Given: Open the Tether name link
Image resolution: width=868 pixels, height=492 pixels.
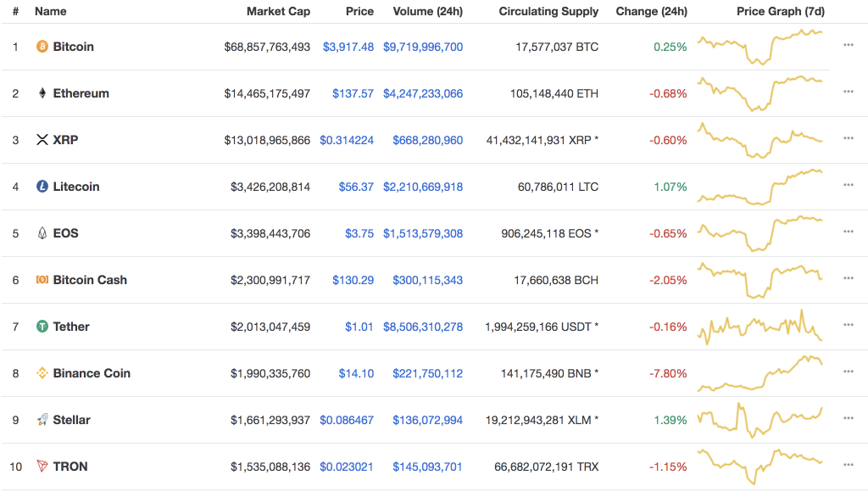Looking at the screenshot, I should click(x=71, y=327).
